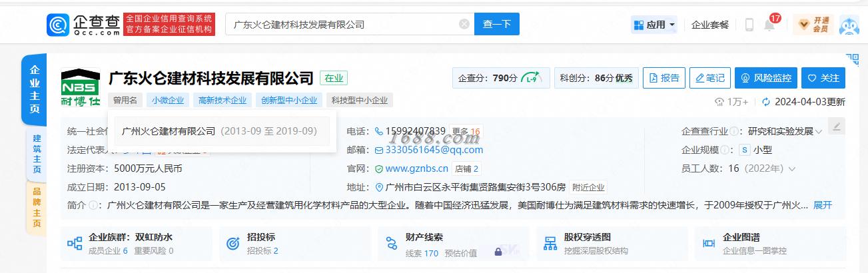The image size is (868, 273).
Task: Click the 查一下 search button
Action: (497, 24)
